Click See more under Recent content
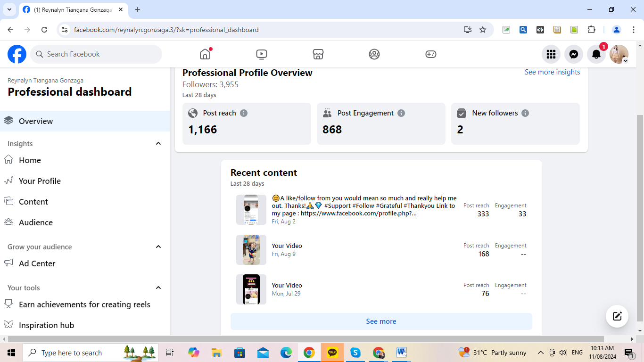This screenshot has height=362, width=644. coord(381,321)
